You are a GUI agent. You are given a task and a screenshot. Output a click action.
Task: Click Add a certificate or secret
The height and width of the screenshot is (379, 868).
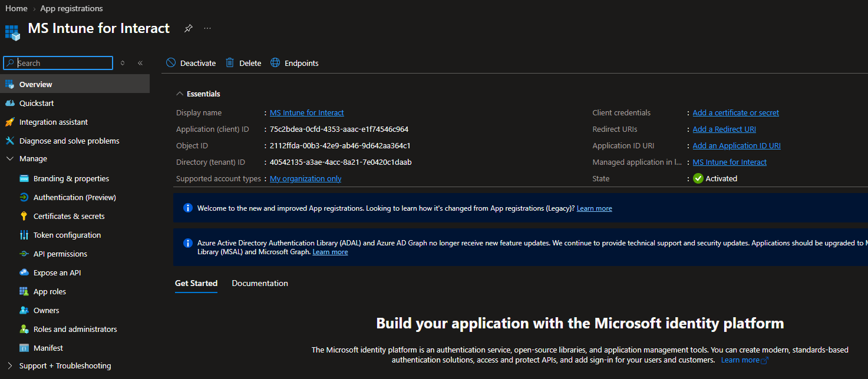[736, 112]
